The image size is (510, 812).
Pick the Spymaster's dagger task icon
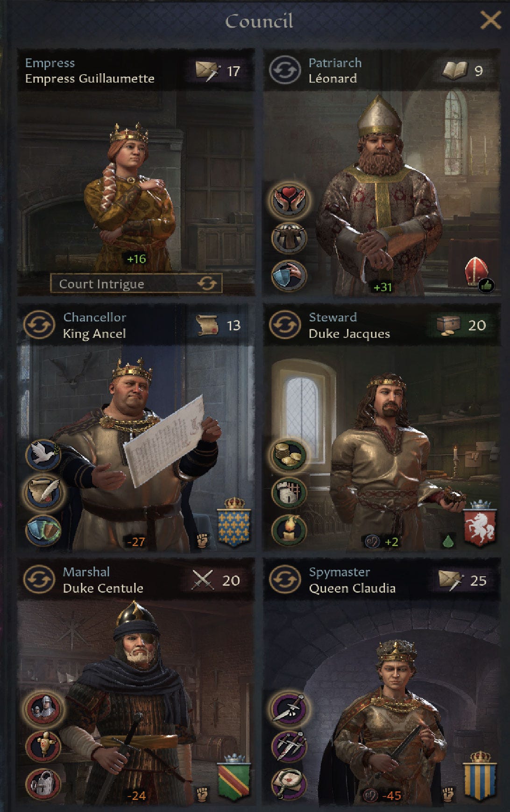289,708
